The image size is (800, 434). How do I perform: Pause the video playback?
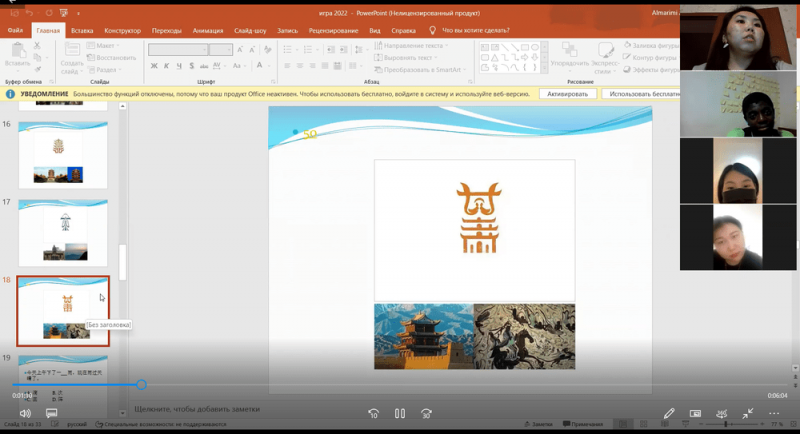click(x=400, y=414)
